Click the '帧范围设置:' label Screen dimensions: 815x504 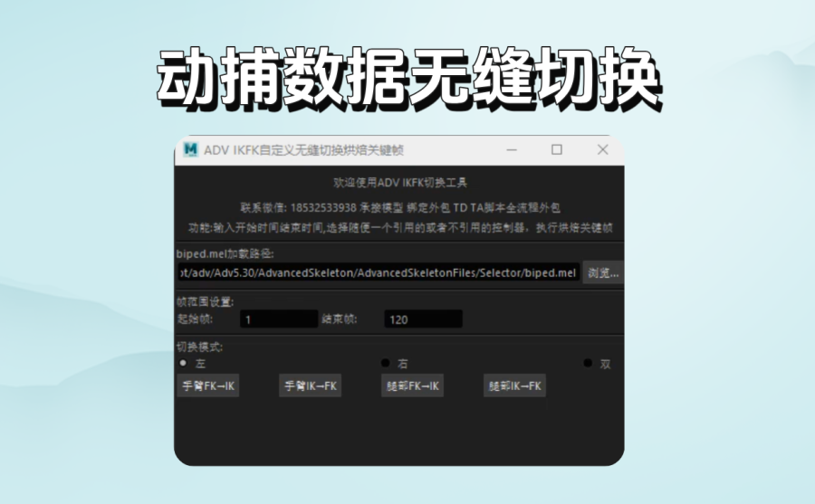(206, 302)
